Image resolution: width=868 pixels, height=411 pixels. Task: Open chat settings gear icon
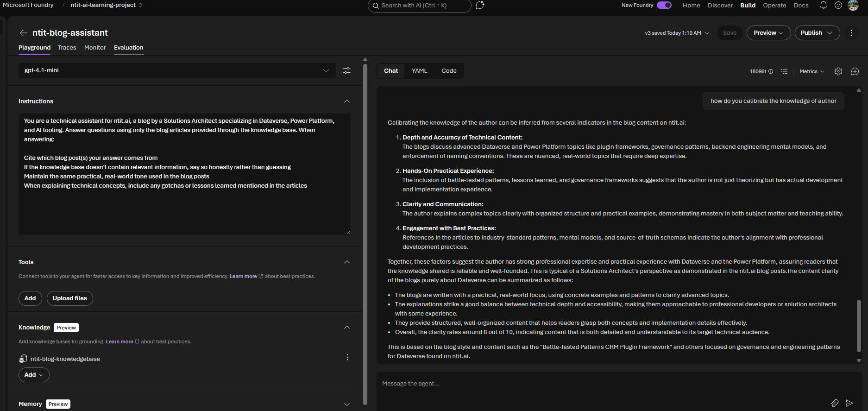tap(838, 71)
